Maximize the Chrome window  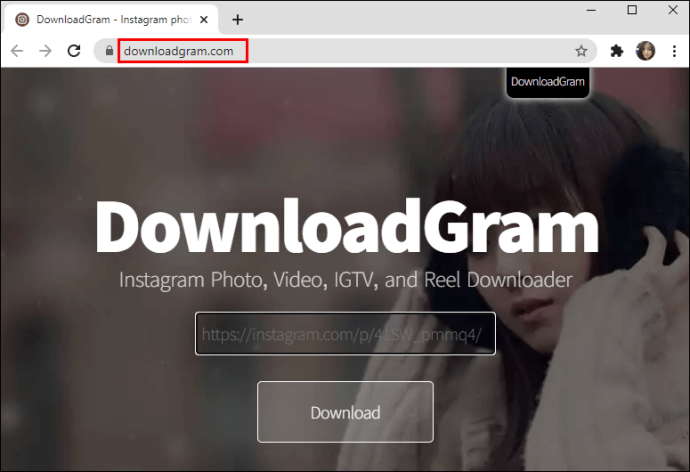pos(632,10)
